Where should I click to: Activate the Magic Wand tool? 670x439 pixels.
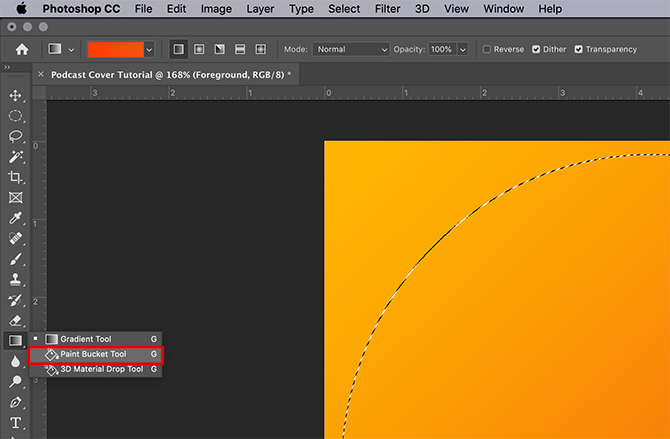(x=15, y=157)
